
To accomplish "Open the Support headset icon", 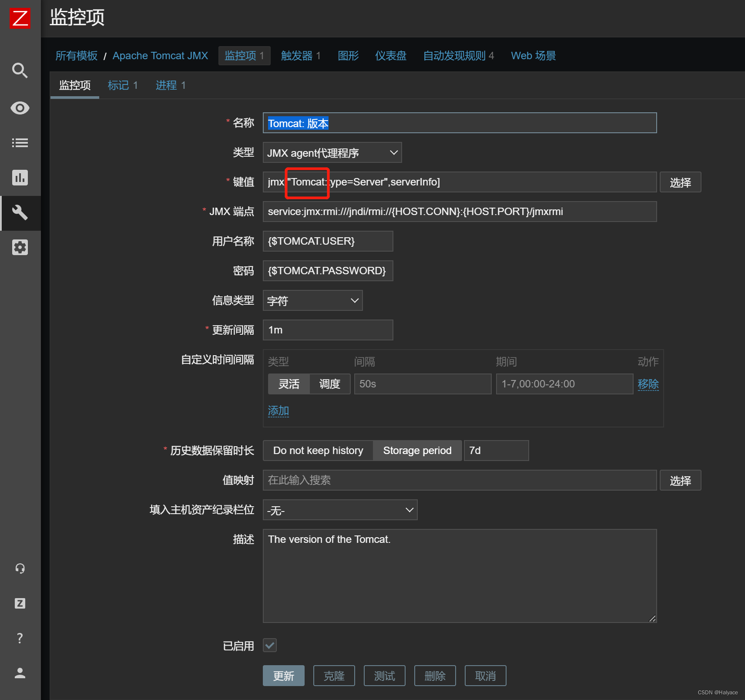I will 20,569.
